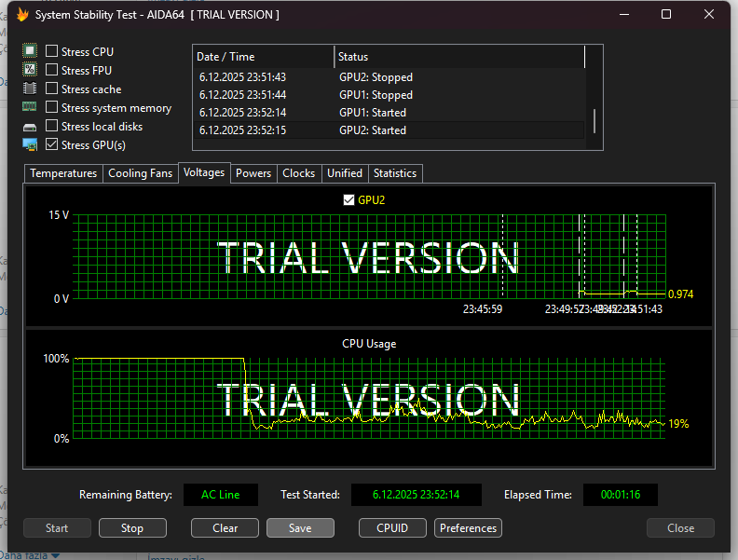
Task: Switch to the Clocks tab
Action: click(298, 173)
